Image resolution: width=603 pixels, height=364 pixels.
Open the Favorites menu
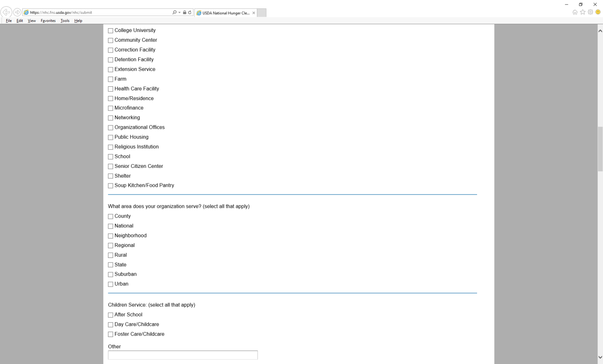pyautogui.click(x=48, y=21)
